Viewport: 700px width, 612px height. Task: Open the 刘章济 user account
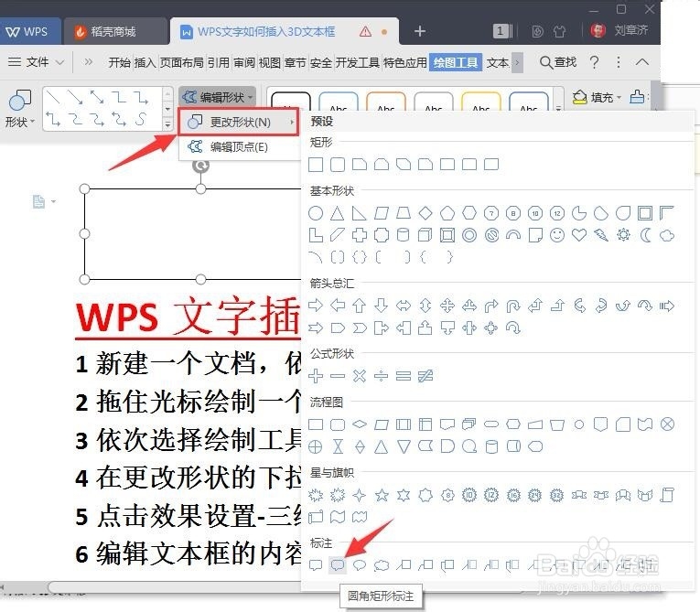[619, 30]
